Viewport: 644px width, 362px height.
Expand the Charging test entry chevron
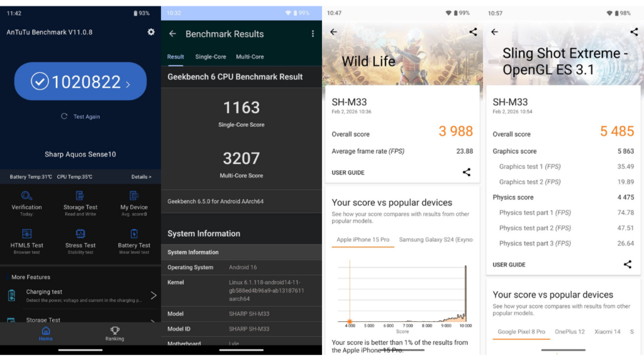click(x=153, y=295)
